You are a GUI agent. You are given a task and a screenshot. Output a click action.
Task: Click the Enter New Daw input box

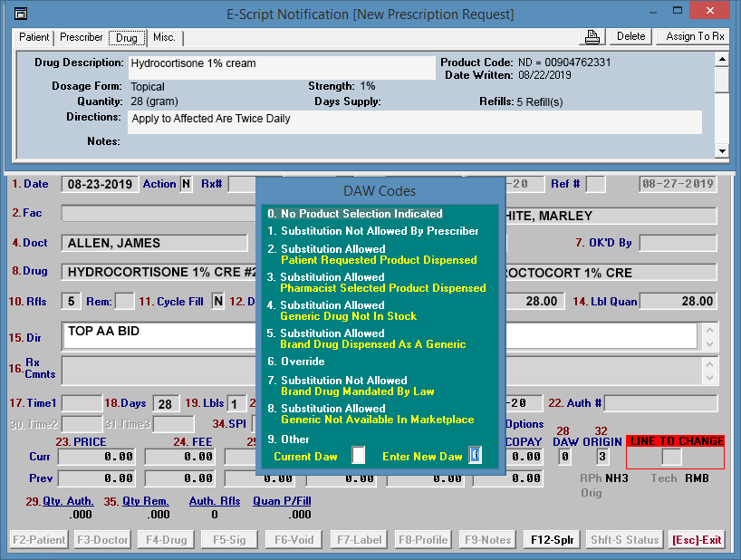[x=476, y=456]
